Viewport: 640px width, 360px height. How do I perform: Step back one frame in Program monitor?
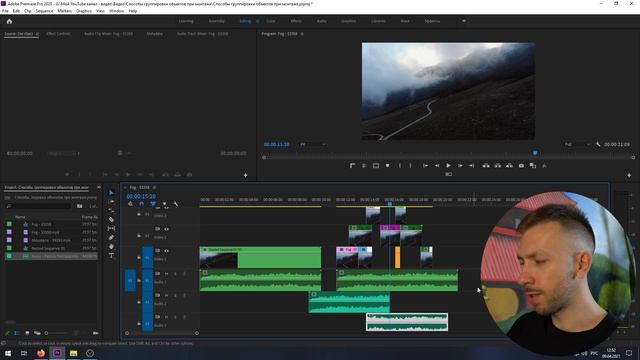[x=437, y=166]
